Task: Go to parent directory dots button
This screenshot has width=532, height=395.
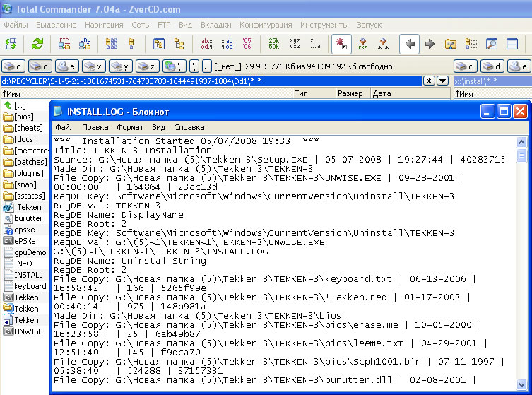Action: pos(207,66)
